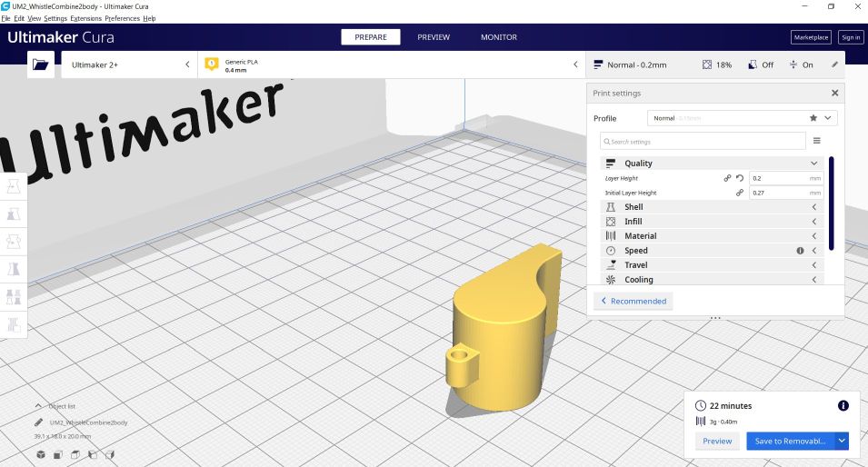868x467 pixels.
Task: Select the Rotate tool in left toolbar
Action: (14, 242)
